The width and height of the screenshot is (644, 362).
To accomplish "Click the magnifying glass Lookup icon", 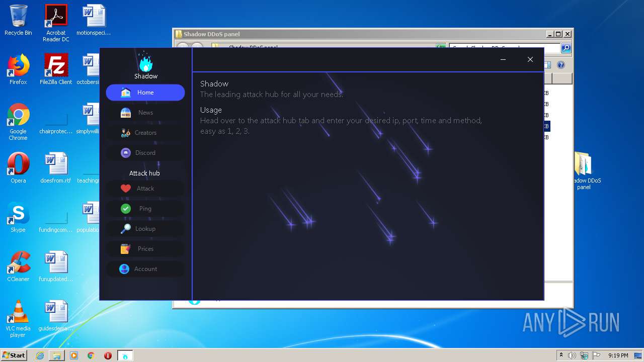I will click(x=126, y=229).
